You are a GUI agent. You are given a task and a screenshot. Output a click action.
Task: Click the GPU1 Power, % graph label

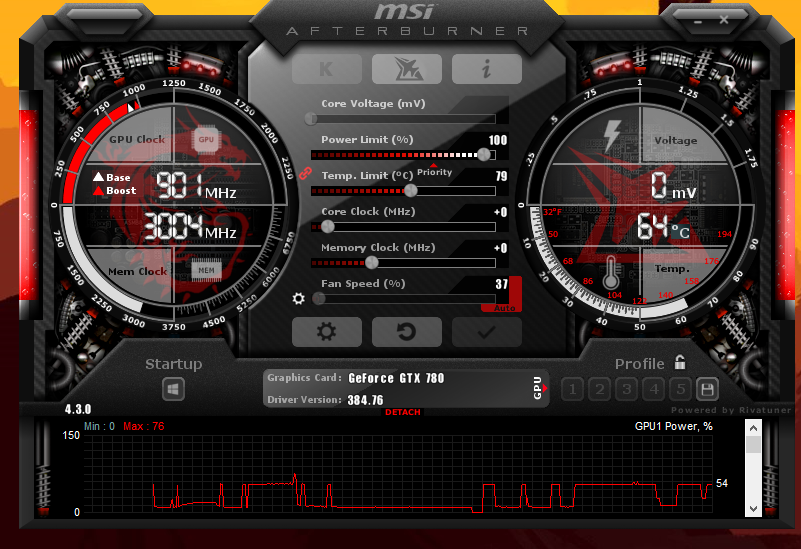tap(673, 426)
